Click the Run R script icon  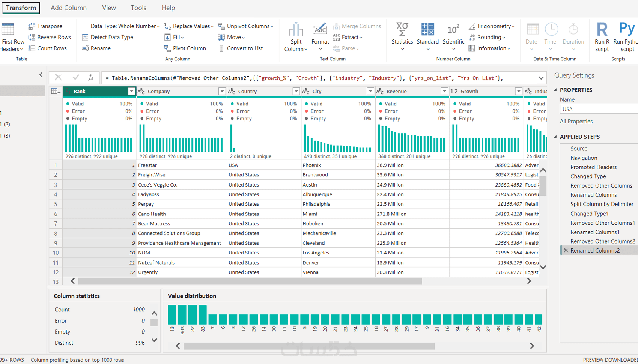(x=602, y=36)
